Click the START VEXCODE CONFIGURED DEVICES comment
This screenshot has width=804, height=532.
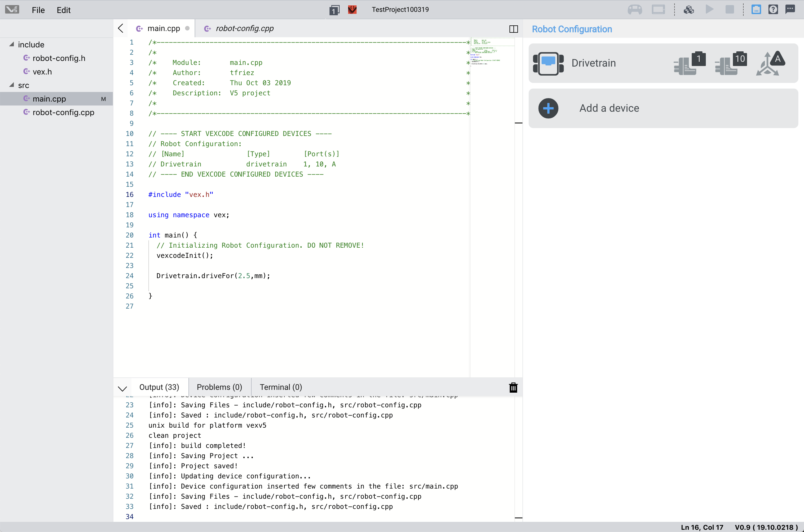tap(240, 134)
